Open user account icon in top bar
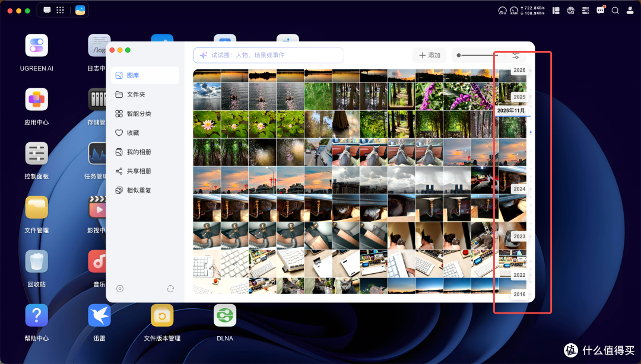This screenshot has height=364, width=641. tap(630, 11)
